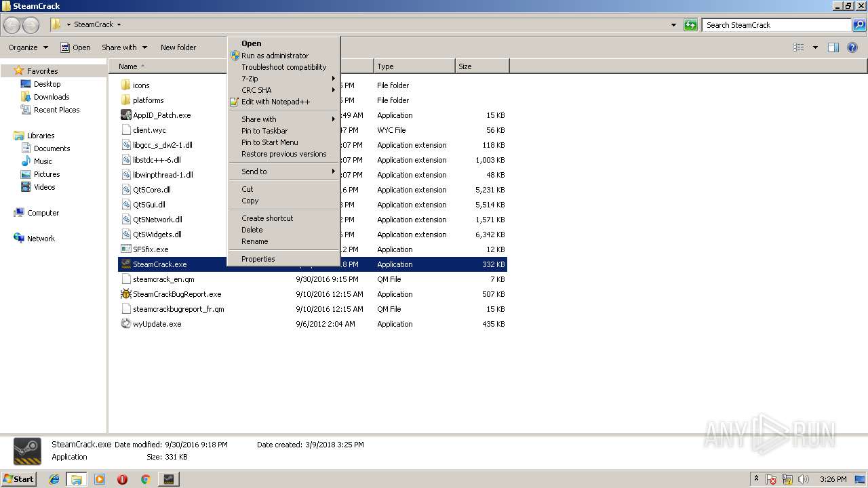Screen dimensions: 868x488
Task: Click the search magnifier icon
Action: [x=859, y=25]
